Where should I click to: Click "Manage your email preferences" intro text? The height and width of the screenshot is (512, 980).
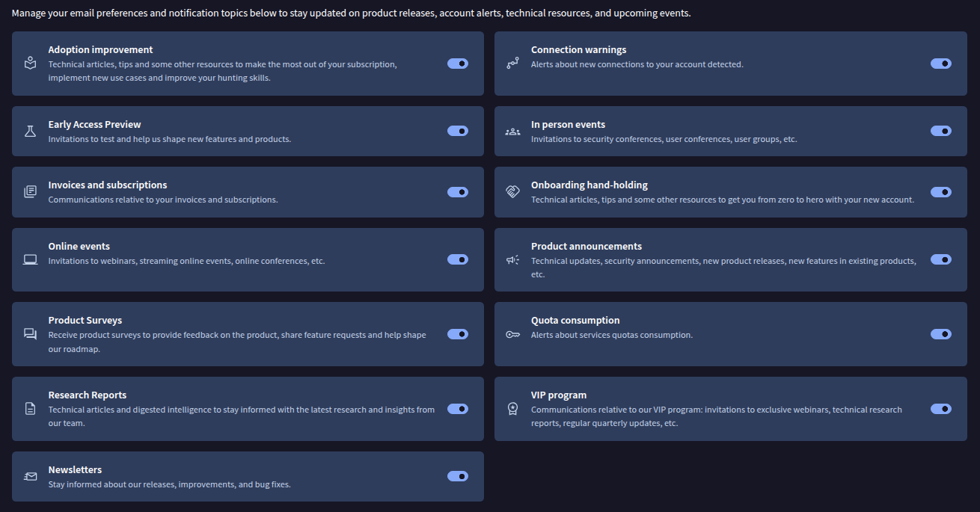351,13
